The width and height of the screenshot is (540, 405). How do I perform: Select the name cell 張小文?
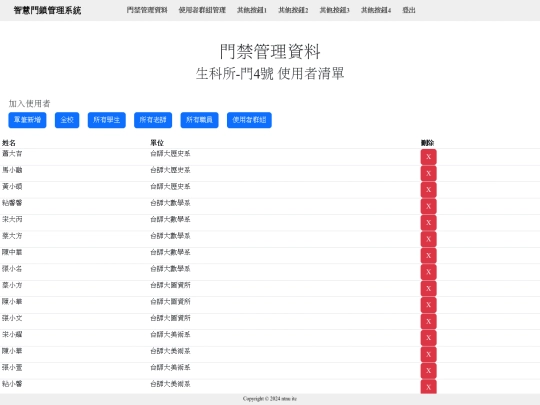(x=12, y=318)
